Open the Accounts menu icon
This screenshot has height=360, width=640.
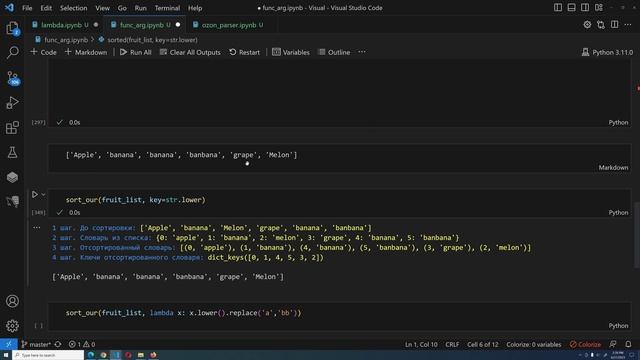[12, 301]
